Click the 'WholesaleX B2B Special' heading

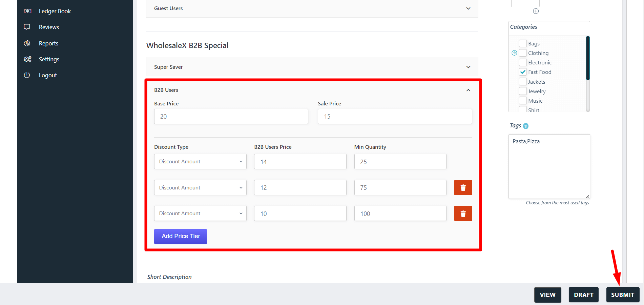tap(187, 45)
